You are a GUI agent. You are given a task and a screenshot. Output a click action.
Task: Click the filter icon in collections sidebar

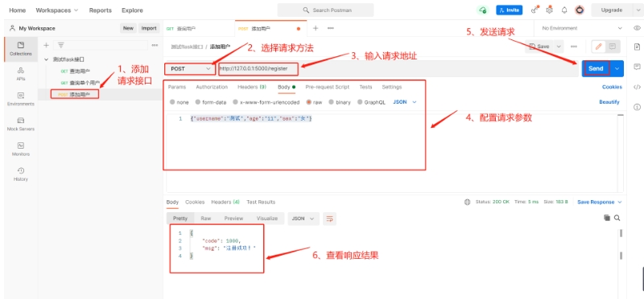[60, 45]
